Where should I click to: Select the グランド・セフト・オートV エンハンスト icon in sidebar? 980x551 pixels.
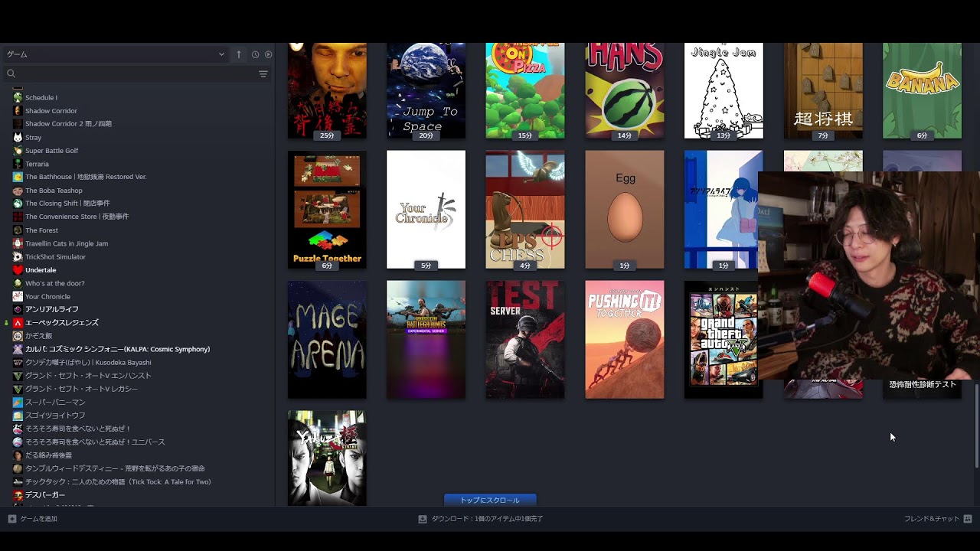pyautogui.click(x=18, y=376)
